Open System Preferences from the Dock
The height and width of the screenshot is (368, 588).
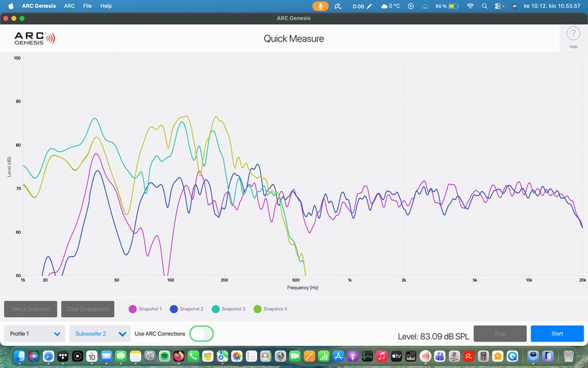coord(149,356)
